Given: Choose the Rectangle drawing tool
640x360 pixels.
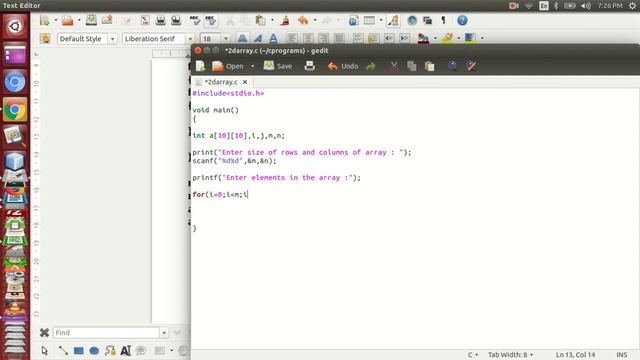Looking at the screenshot, I should pos(79,351).
